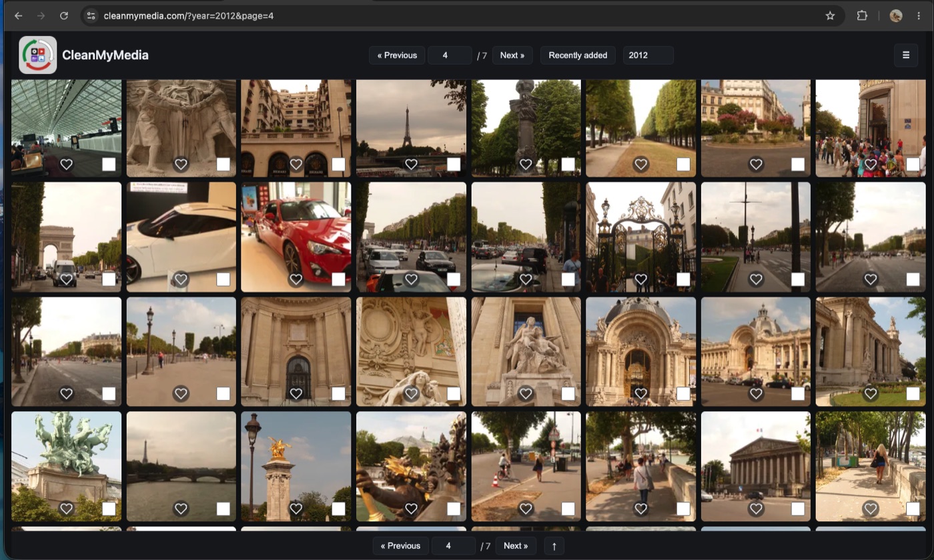Viewport: 934px width, 560px height.
Task: Favorite the arched doorway facade photo
Action: [x=296, y=394]
